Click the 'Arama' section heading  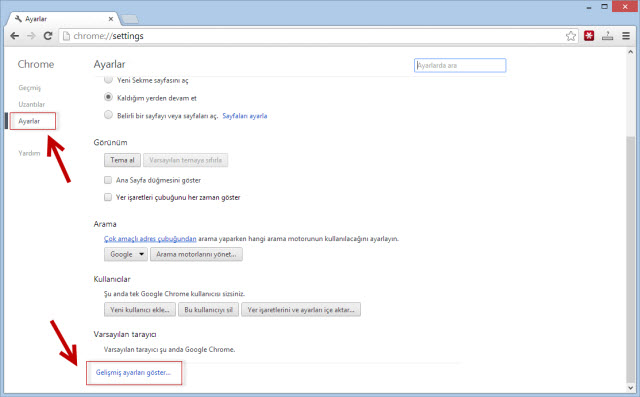[105, 224]
